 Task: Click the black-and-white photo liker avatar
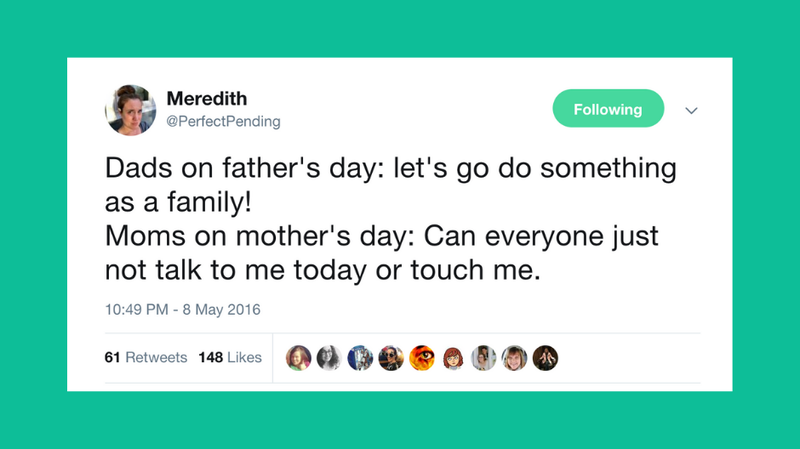click(329, 358)
